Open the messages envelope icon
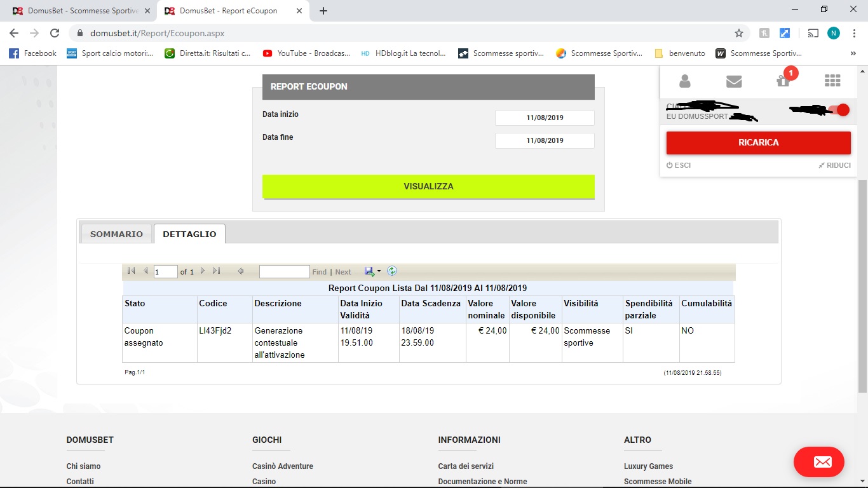 (x=734, y=81)
